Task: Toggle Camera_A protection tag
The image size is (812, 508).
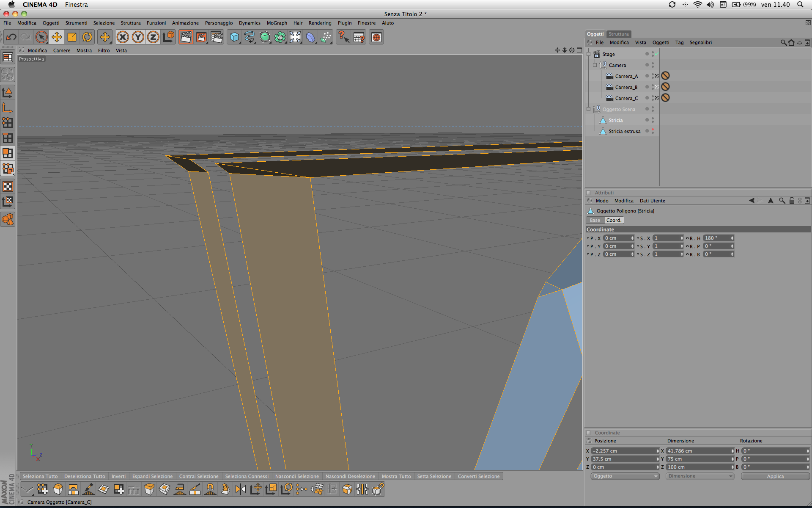Action: (665, 76)
